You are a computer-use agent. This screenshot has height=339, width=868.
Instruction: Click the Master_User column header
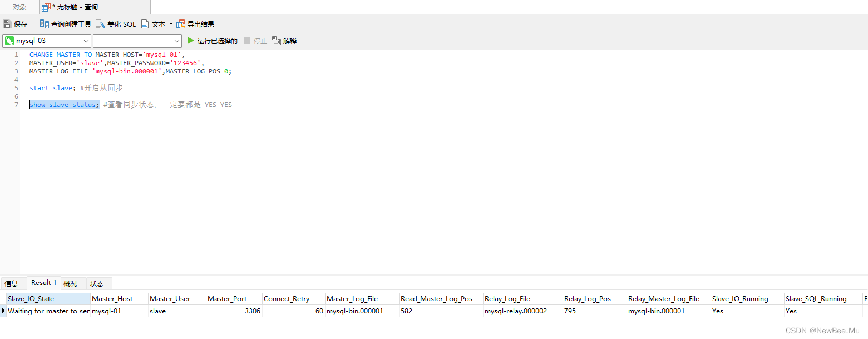tap(177, 299)
